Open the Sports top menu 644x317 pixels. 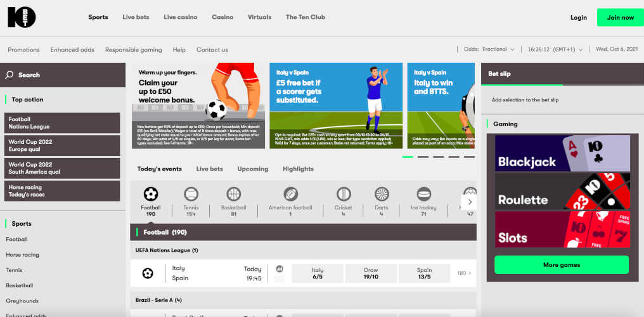[98, 17]
